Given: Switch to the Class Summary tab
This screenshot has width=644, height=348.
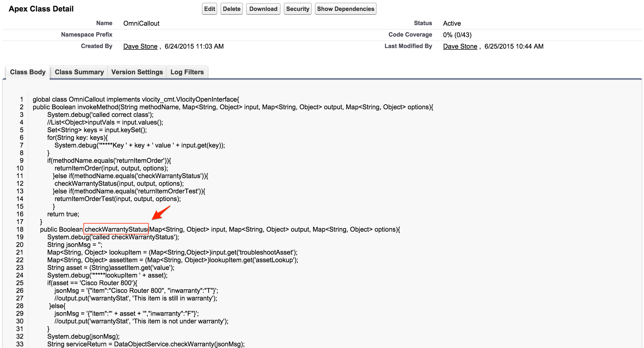Looking at the screenshot, I should pyautogui.click(x=79, y=72).
